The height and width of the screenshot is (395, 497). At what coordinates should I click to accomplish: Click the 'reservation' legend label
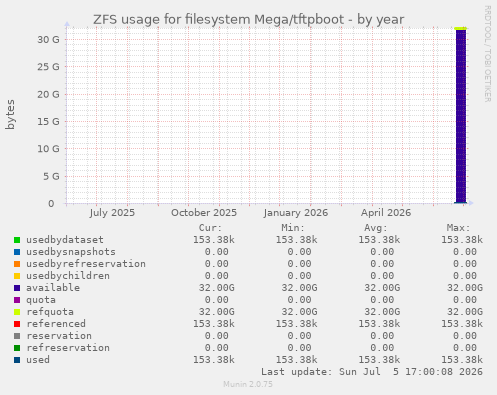[x=59, y=336]
